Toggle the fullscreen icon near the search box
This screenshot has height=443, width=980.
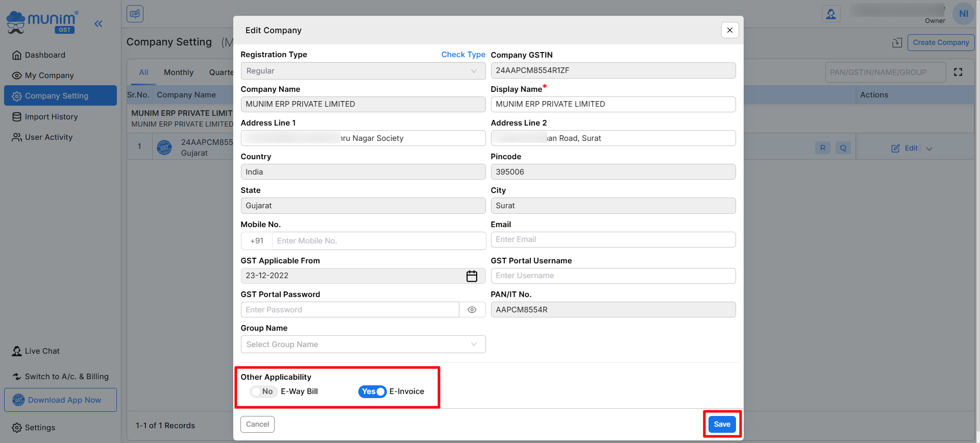click(958, 72)
